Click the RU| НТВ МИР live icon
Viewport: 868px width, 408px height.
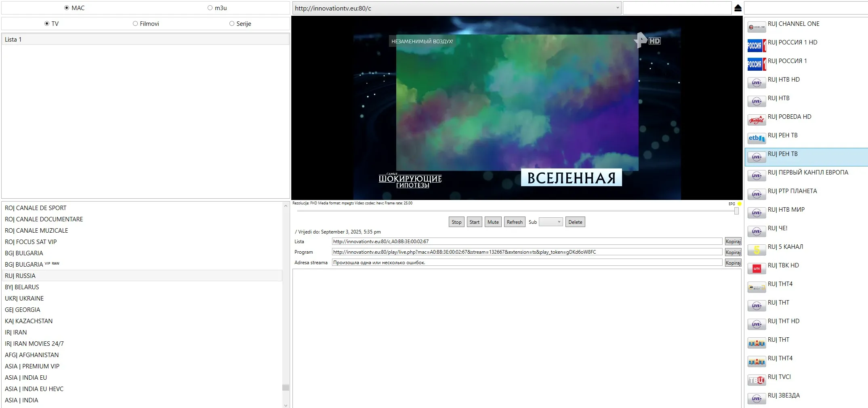click(757, 213)
